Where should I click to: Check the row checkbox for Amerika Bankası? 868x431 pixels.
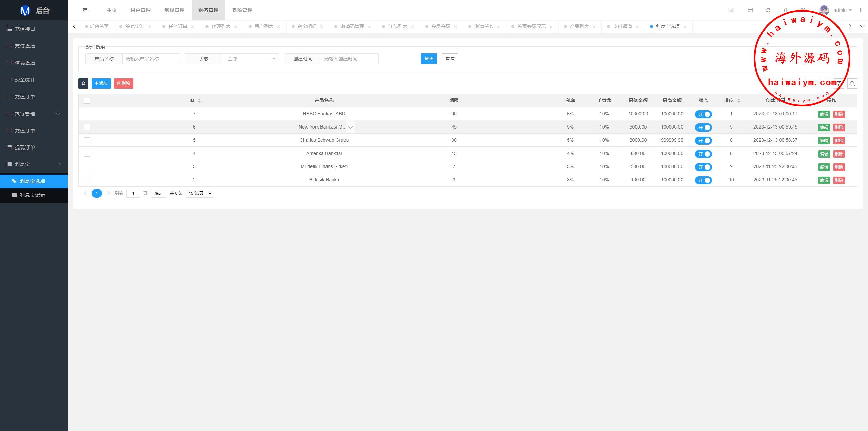point(87,154)
